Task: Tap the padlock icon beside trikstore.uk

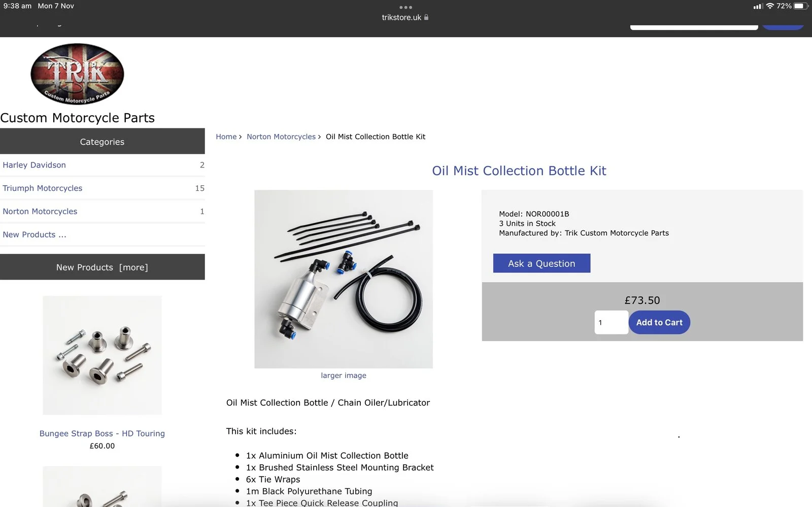Action: coord(426,17)
